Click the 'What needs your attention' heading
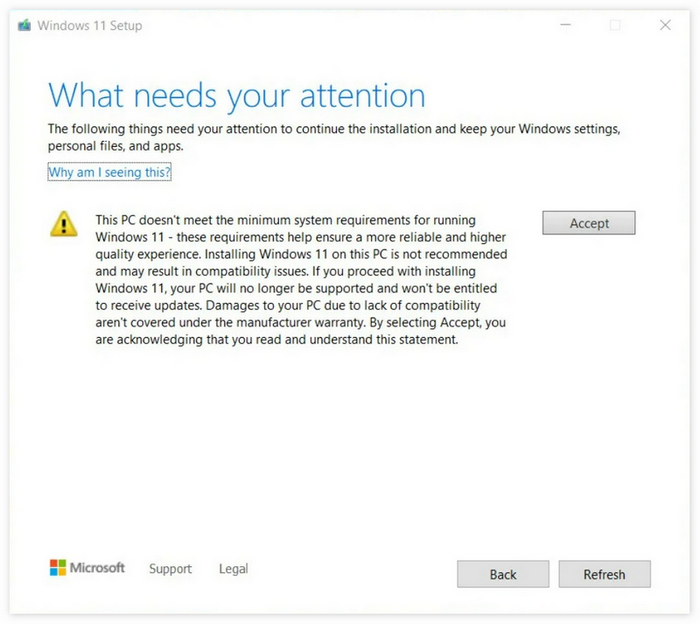Viewport: 700px width, 624px height. (x=237, y=96)
